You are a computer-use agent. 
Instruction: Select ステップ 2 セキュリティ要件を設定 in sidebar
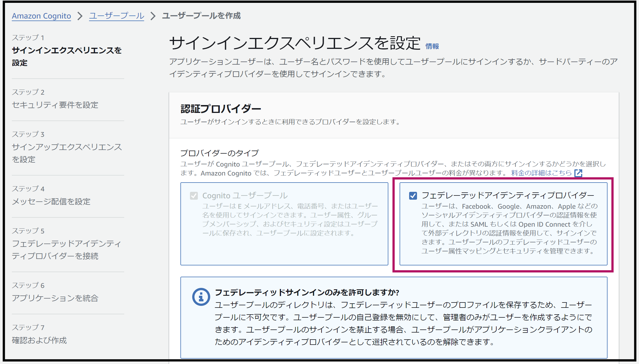tap(55, 99)
